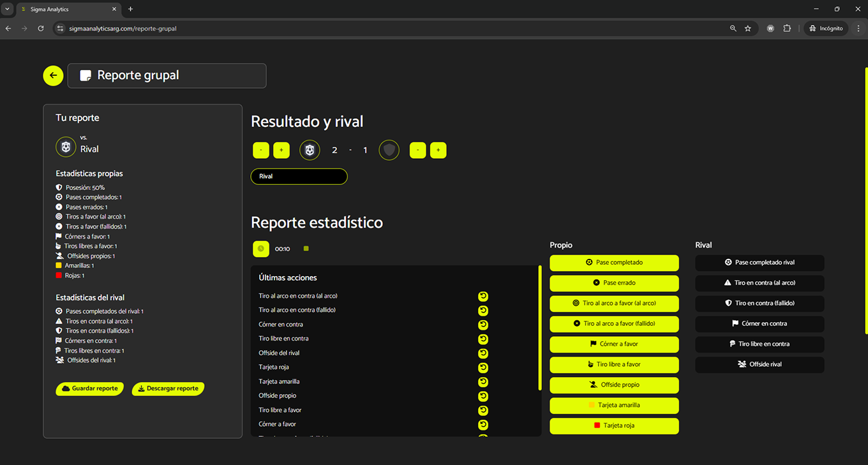Screen dimensions: 868x465
Task: Click 'Guardar reporte' button
Action: coord(89,388)
